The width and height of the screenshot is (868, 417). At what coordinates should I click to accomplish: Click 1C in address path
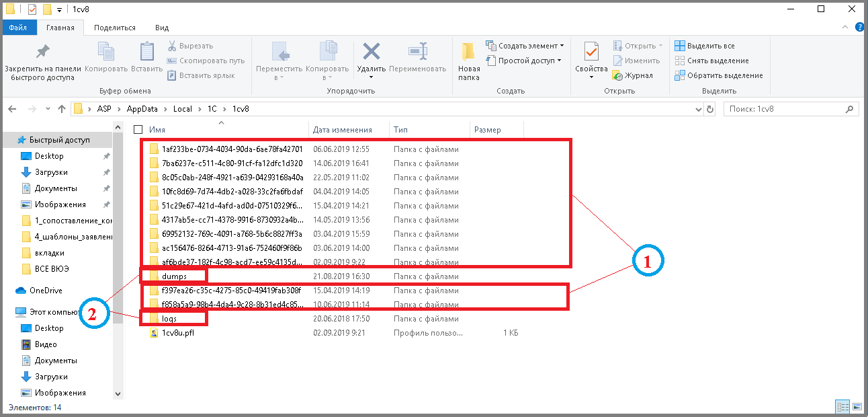212,108
